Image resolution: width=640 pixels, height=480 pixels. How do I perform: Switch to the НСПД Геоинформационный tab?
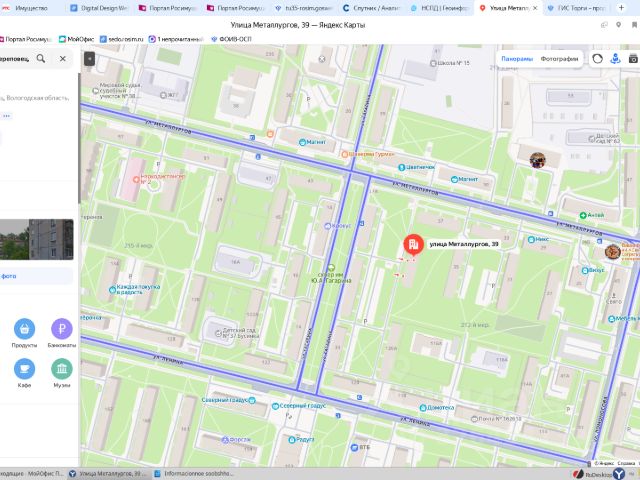click(440, 8)
